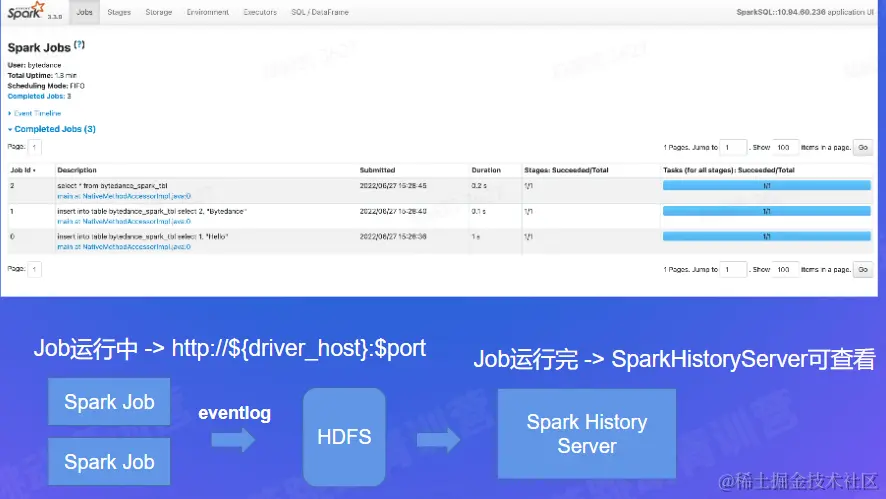Go to the Environment tab
Image resolution: width=886 pixels, height=499 pixels.
pyautogui.click(x=207, y=12)
